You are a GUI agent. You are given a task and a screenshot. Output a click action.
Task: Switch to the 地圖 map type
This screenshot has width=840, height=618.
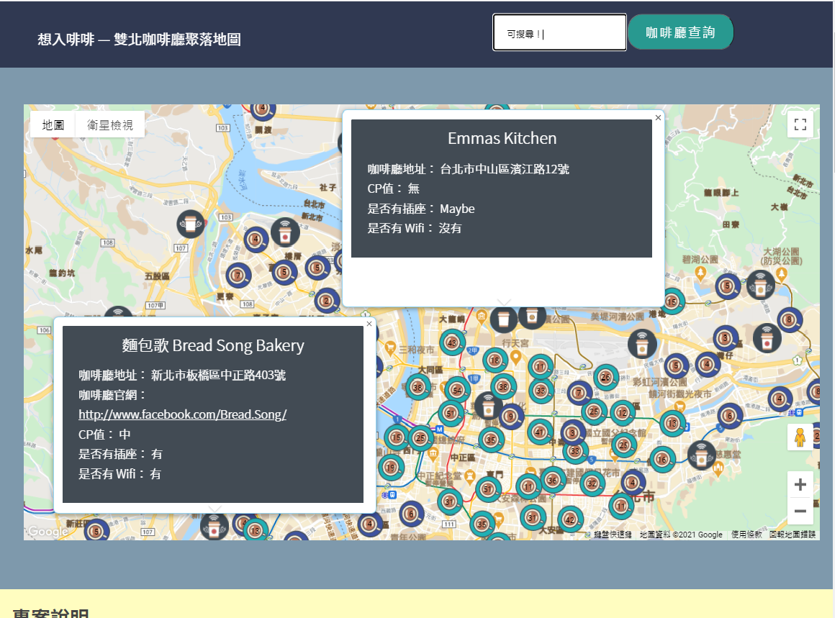(x=53, y=124)
